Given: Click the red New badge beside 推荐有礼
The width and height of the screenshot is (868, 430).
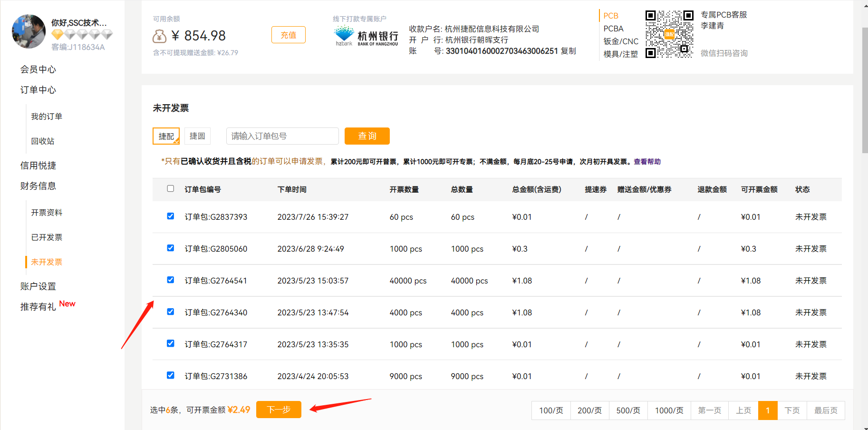Looking at the screenshot, I should pos(67,304).
